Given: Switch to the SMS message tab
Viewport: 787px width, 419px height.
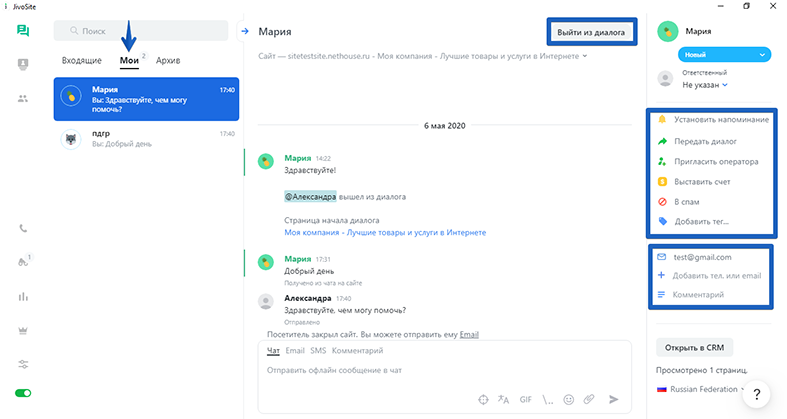Looking at the screenshot, I should tap(318, 350).
